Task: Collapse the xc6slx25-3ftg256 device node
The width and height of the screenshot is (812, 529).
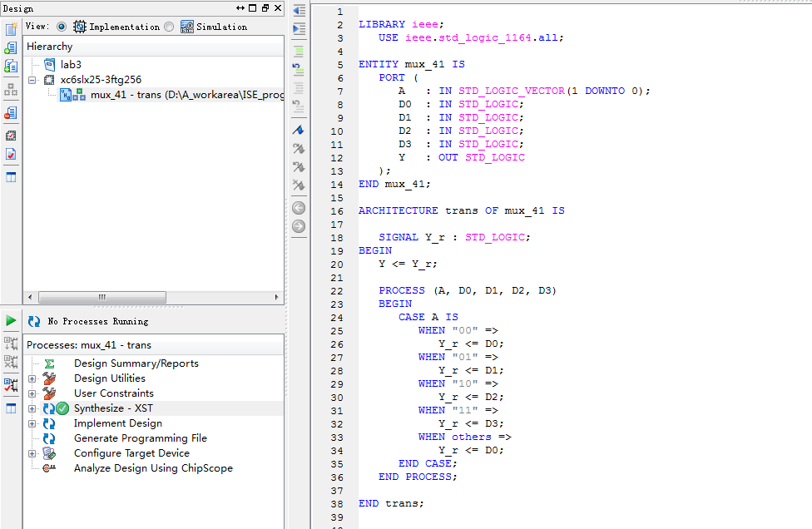Action: point(32,80)
